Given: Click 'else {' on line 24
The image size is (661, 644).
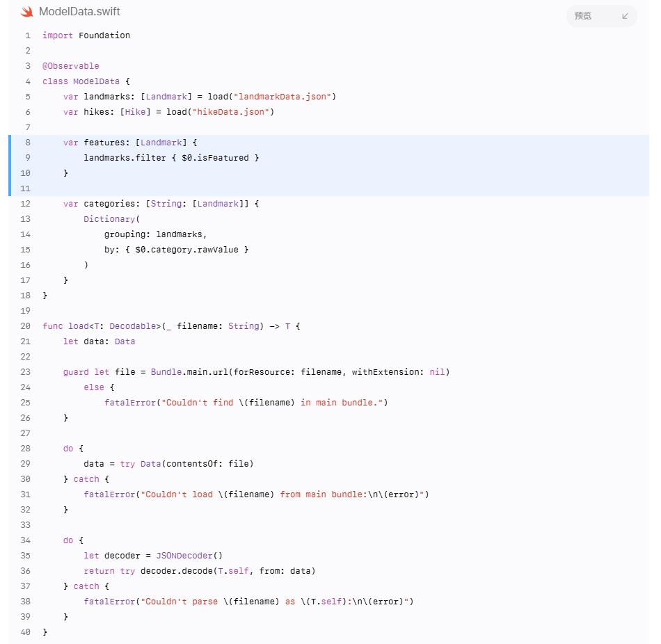Looking at the screenshot, I should (x=99, y=387).
